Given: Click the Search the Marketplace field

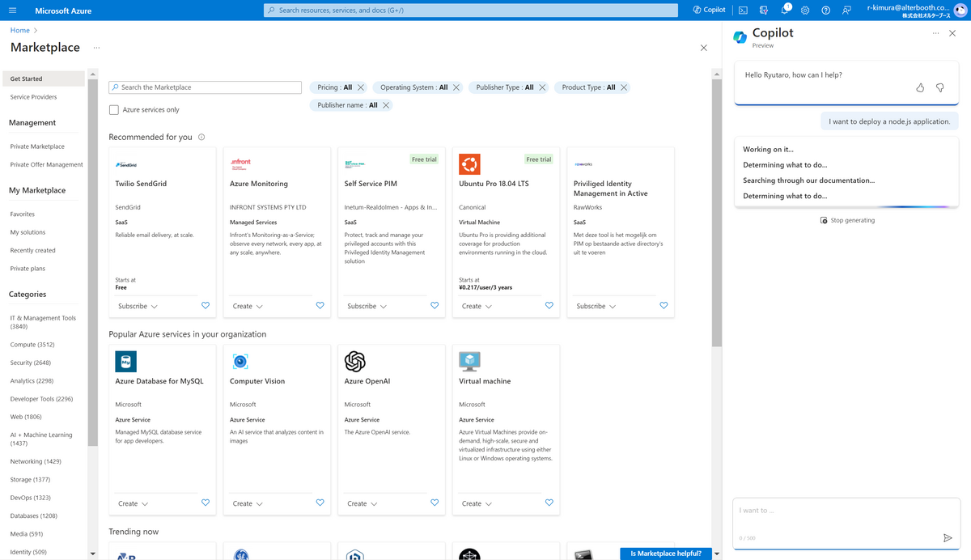Looking at the screenshot, I should pos(206,87).
